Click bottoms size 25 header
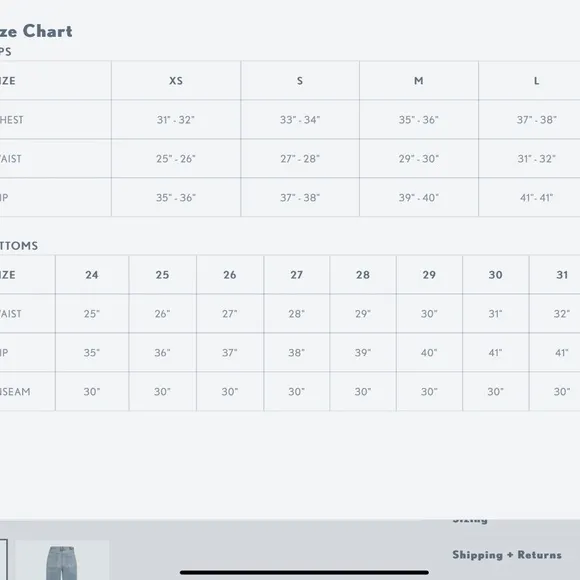Image resolution: width=580 pixels, height=580 pixels. 162,275
